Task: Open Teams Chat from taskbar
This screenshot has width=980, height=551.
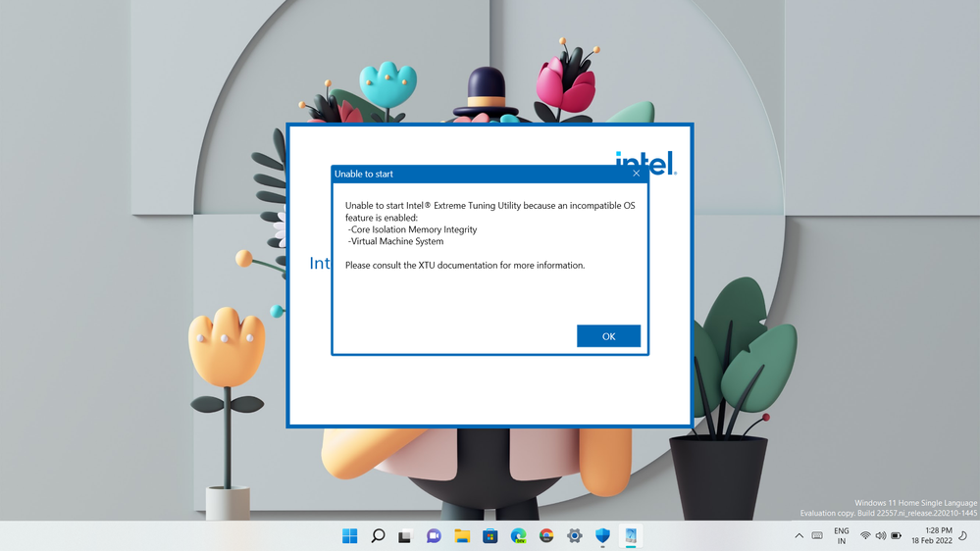Action: click(434, 536)
